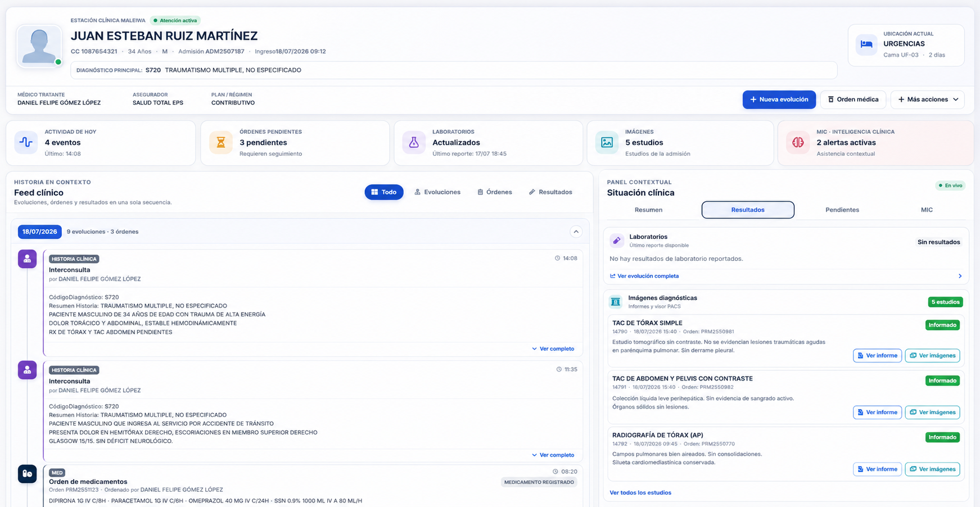Switch to the MIC tab
Image resolution: width=980 pixels, height=507 pixels.
(x=927, y=210)
